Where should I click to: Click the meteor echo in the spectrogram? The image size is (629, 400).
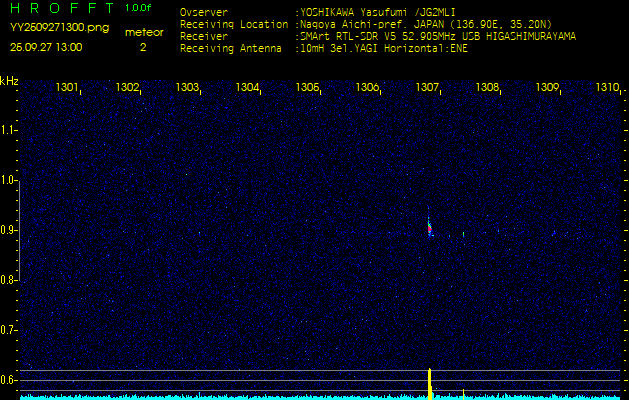coord(429,228)
